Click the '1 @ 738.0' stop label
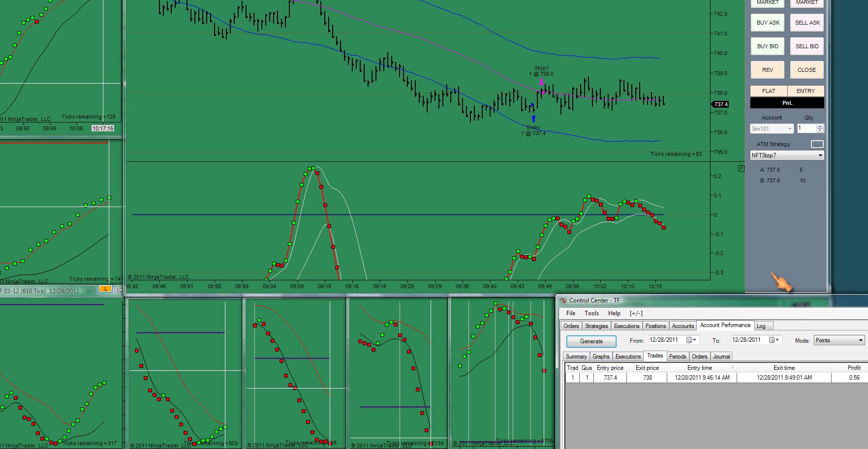The width and height of the screenshot is (868, 449). click(541, 74)
